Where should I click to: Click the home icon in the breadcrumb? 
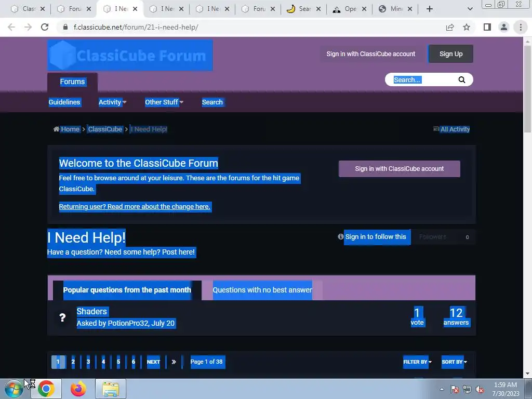click(56, 129)
